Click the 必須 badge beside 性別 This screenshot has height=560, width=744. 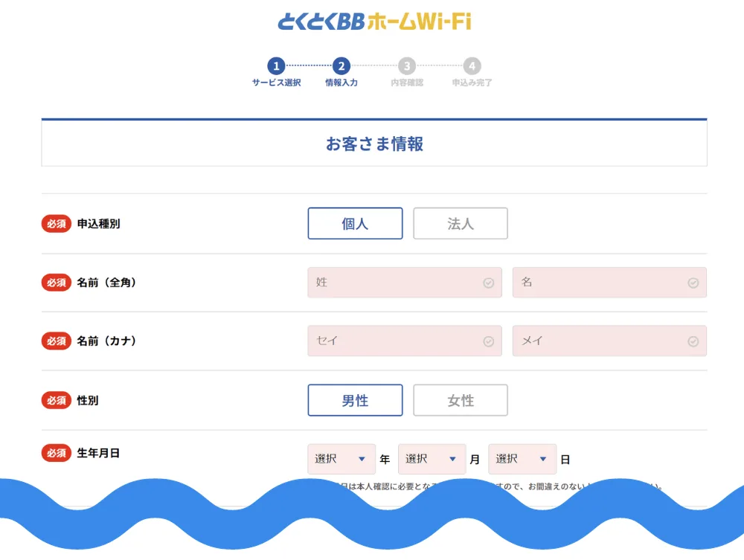pos(57,400)
